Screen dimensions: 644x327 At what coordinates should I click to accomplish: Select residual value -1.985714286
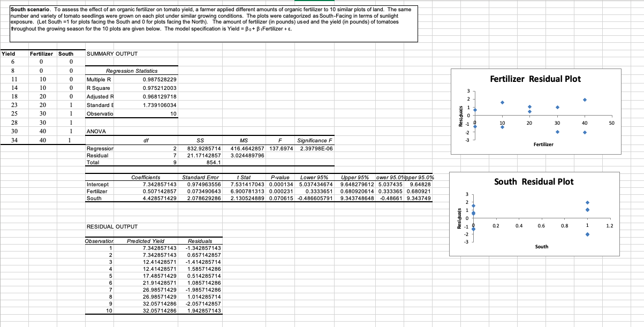click(x=203, y=289)
